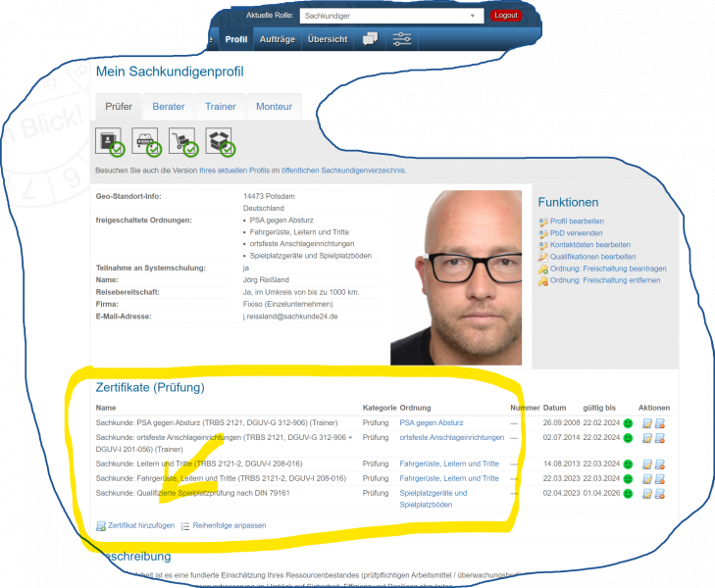Screen dimensions: 715x588
Task: Open the Monteur tab
Action: tap(274, 106)
